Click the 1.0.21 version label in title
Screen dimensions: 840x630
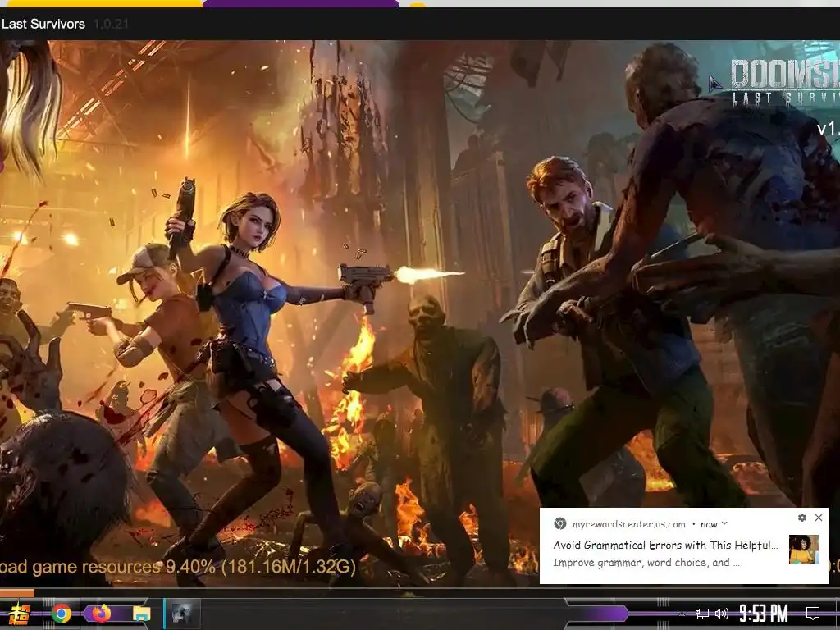(x=110, y=24)
